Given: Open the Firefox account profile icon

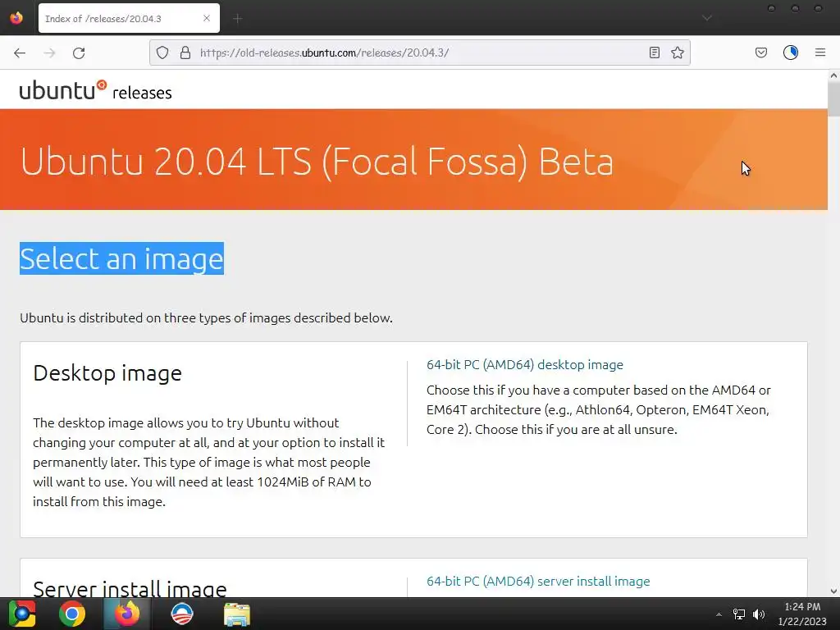Looking at the screenshot, I should click(791, 52).
